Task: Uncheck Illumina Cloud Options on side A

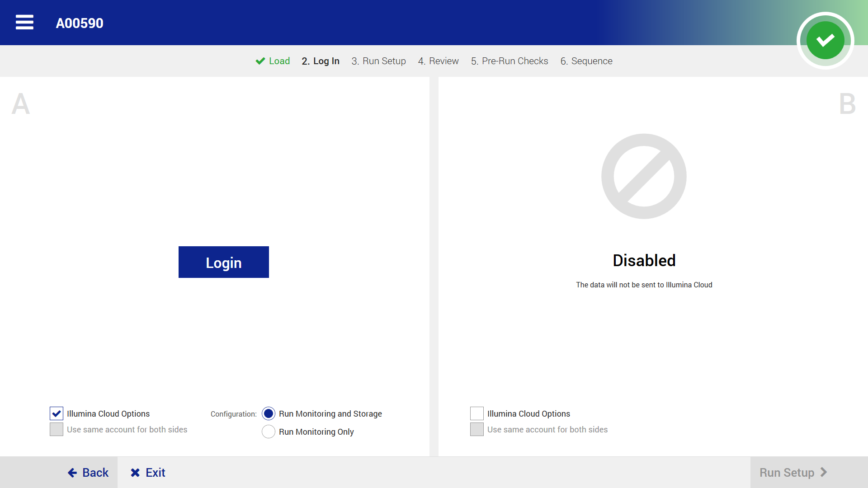Action: pyautogui.click(x=57, y=413)
